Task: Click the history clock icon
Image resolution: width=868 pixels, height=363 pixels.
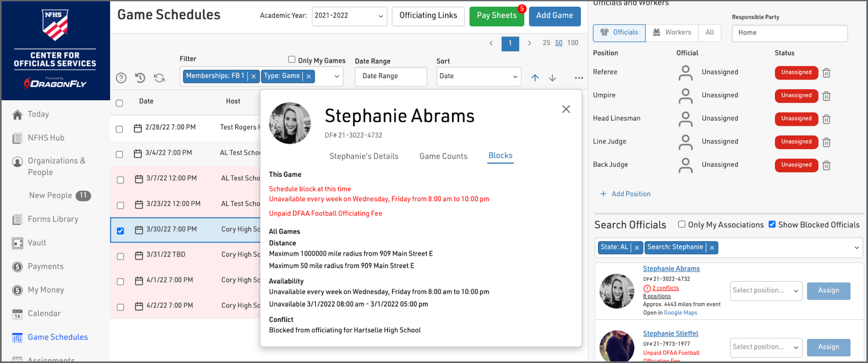Action: pos(140,78)
